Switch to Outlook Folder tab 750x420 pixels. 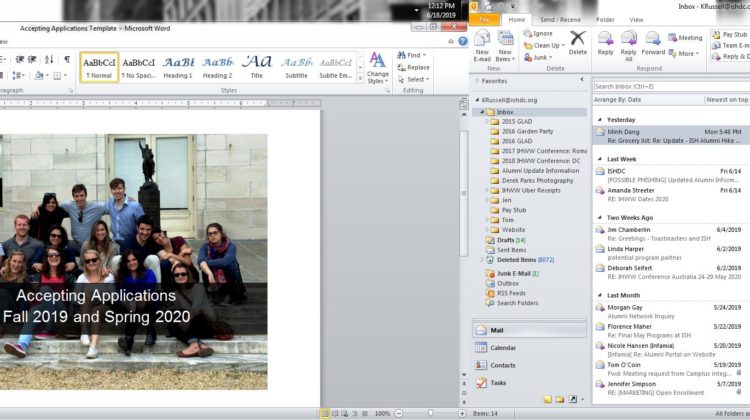tap(605, 20)
